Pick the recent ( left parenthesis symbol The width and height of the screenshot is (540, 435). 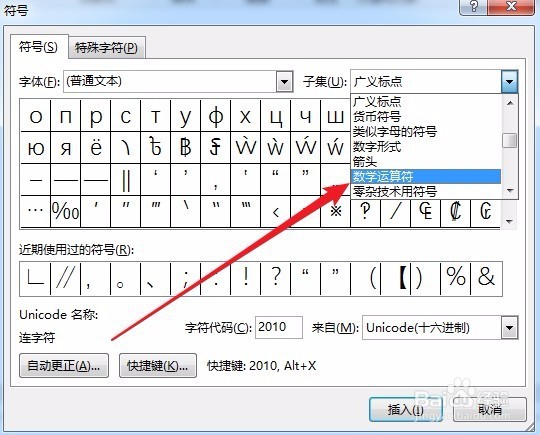coord(365,278)
